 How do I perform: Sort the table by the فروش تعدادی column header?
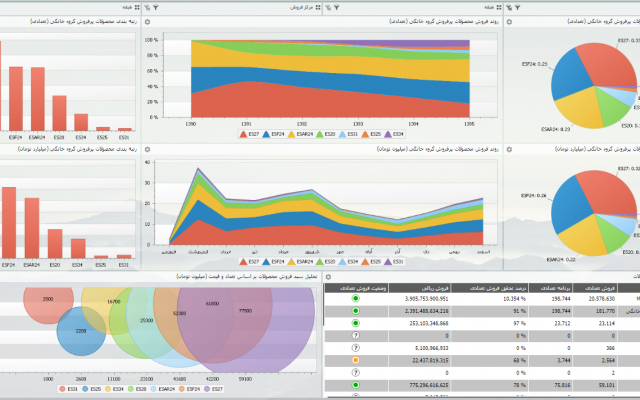click(595, 288)
